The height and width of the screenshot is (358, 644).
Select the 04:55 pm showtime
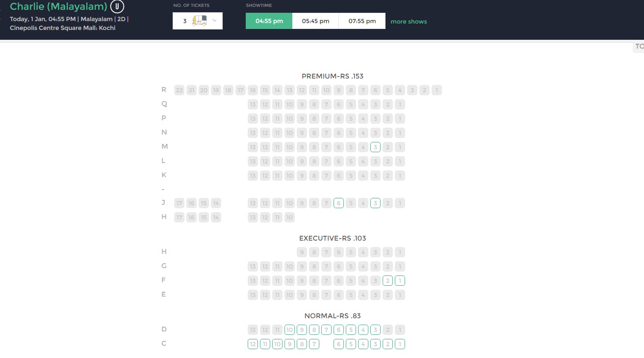[x=269, y=21]
